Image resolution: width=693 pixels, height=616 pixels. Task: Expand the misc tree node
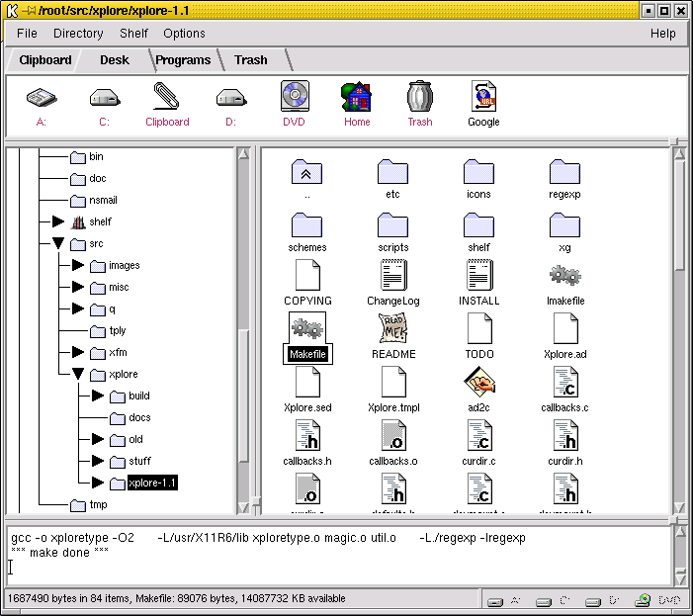78,287
